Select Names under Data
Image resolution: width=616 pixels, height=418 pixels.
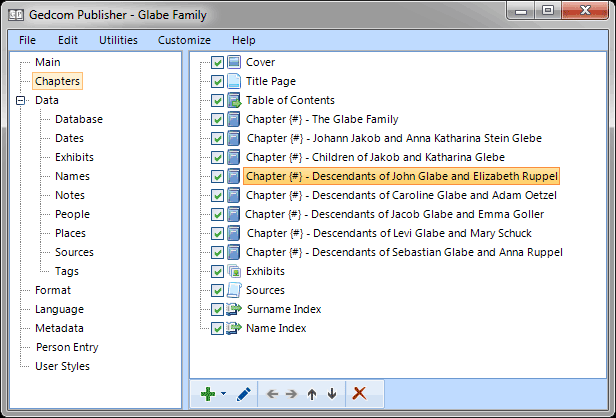(x=72, y=176)
